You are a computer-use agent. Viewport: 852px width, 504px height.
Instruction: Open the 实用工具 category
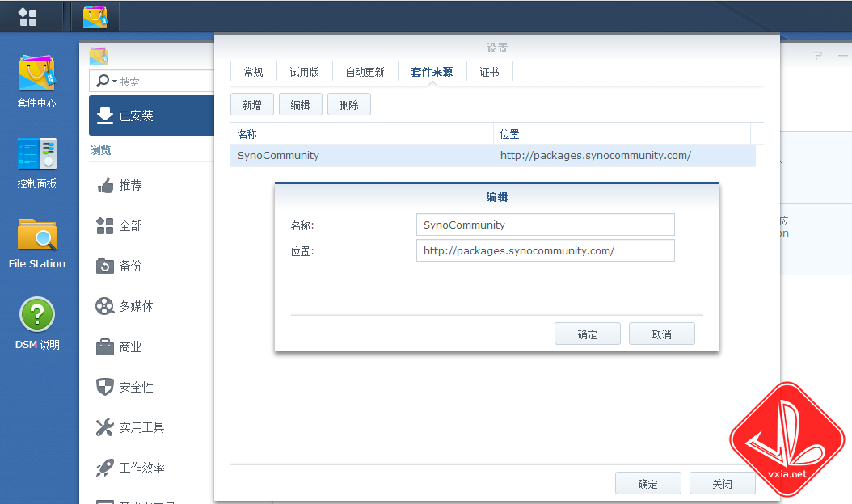[152, 427]
